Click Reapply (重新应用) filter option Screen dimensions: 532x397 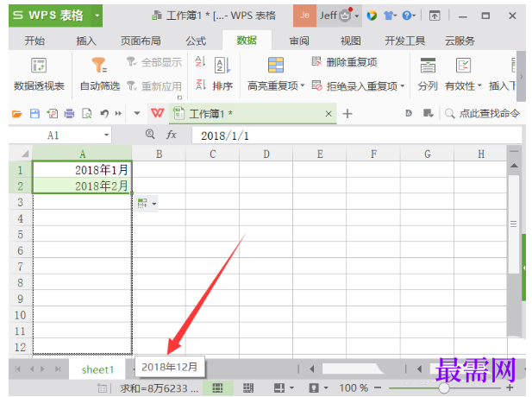154,86
